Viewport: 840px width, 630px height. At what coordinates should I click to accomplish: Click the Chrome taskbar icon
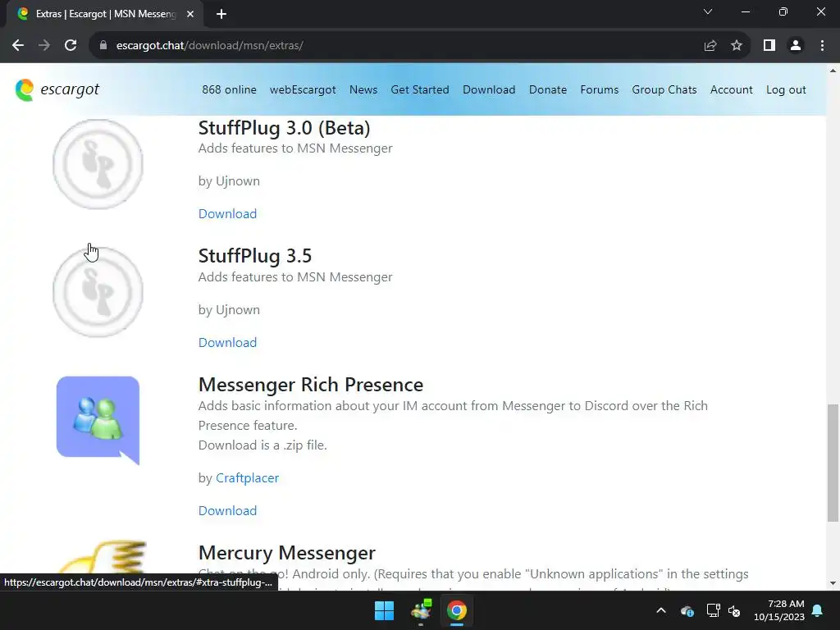(457, 610)
